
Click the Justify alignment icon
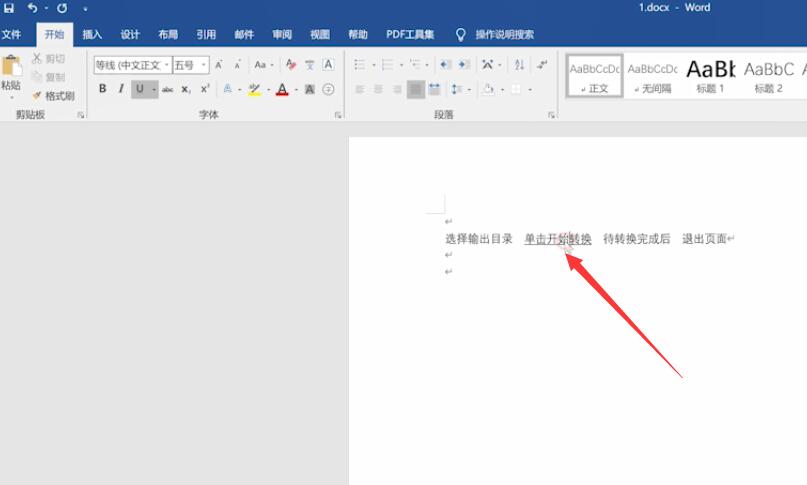click(416, 90)
